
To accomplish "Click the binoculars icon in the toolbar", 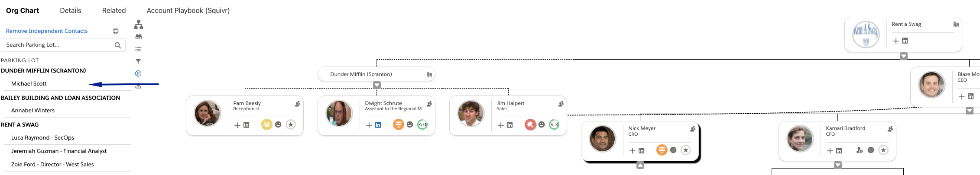I will (139, 37).
